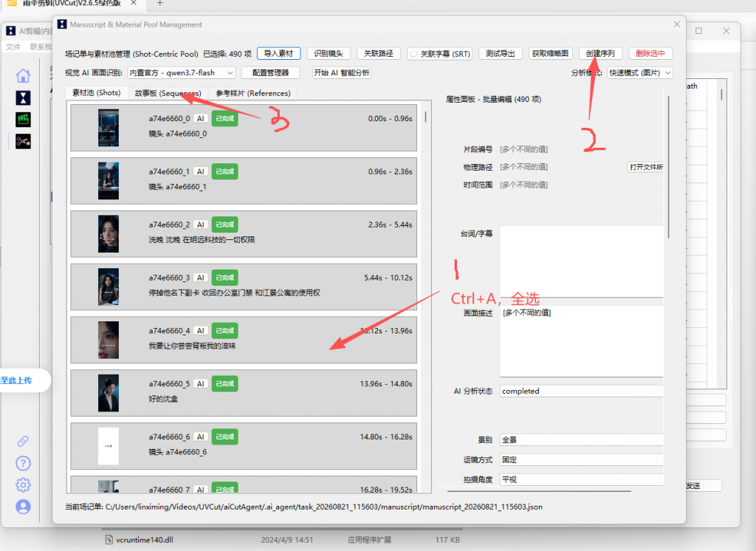Select the scissors cut tool icon

(23, 141)
